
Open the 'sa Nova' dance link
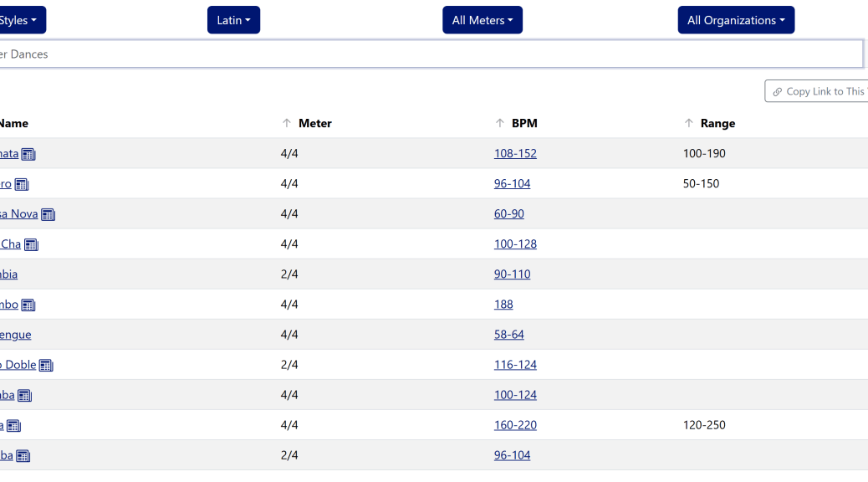pos(19,214)
